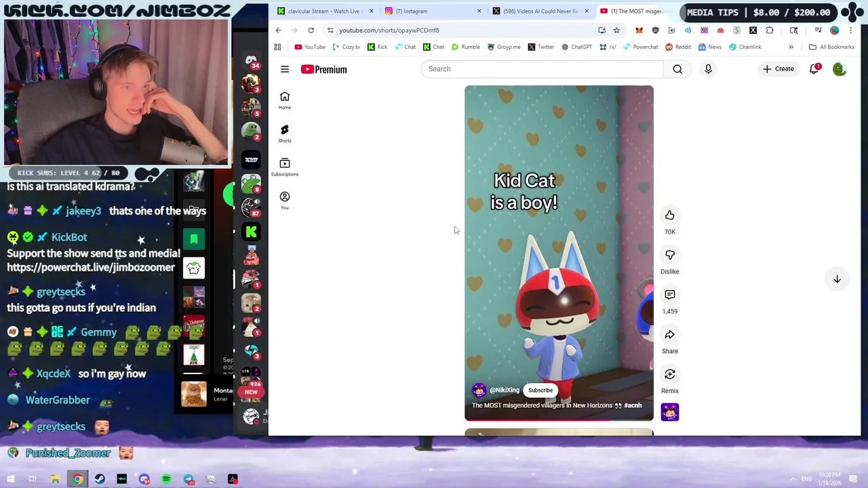Open the ChatGPT bookmark
Screen dimensions: 868x488
pos(576,47)
